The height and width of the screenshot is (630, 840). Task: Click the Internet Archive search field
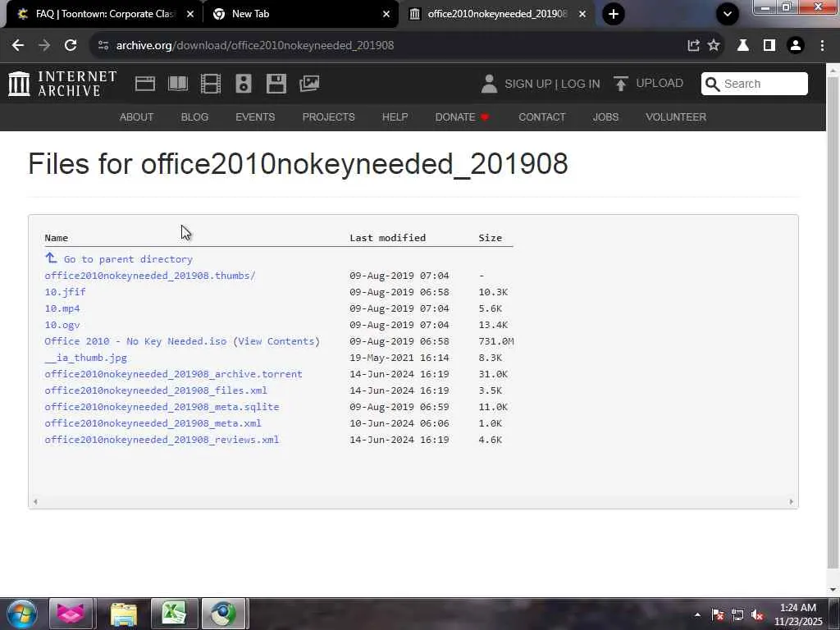click(755, 84)
